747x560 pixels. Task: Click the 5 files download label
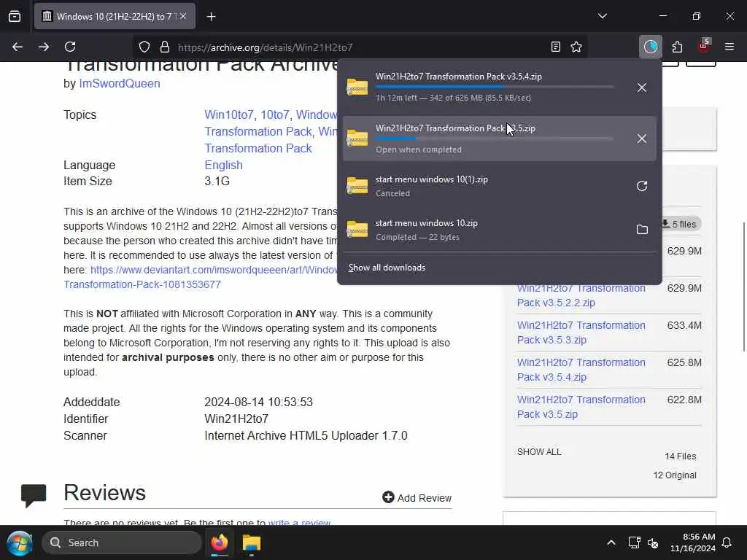[x=681, y=224]
